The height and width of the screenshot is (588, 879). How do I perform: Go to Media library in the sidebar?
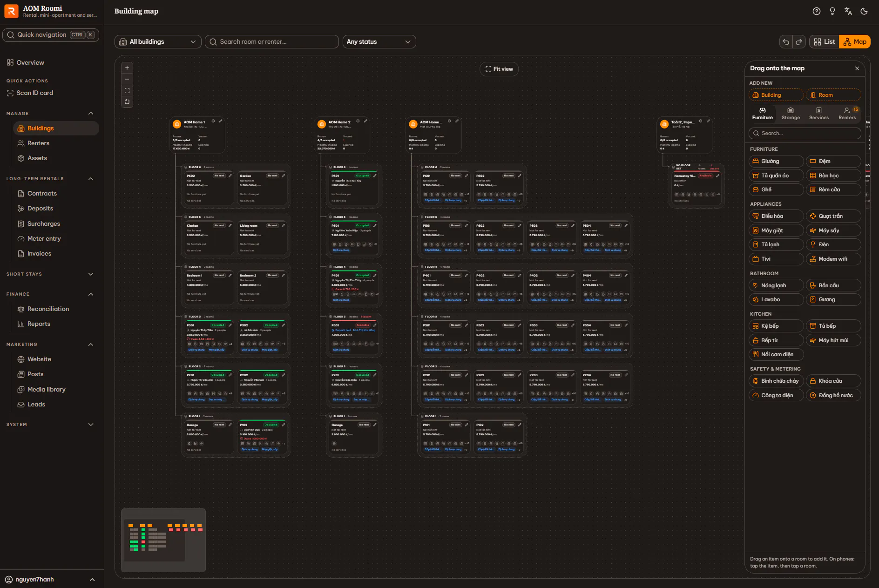(x=46, y=390)
